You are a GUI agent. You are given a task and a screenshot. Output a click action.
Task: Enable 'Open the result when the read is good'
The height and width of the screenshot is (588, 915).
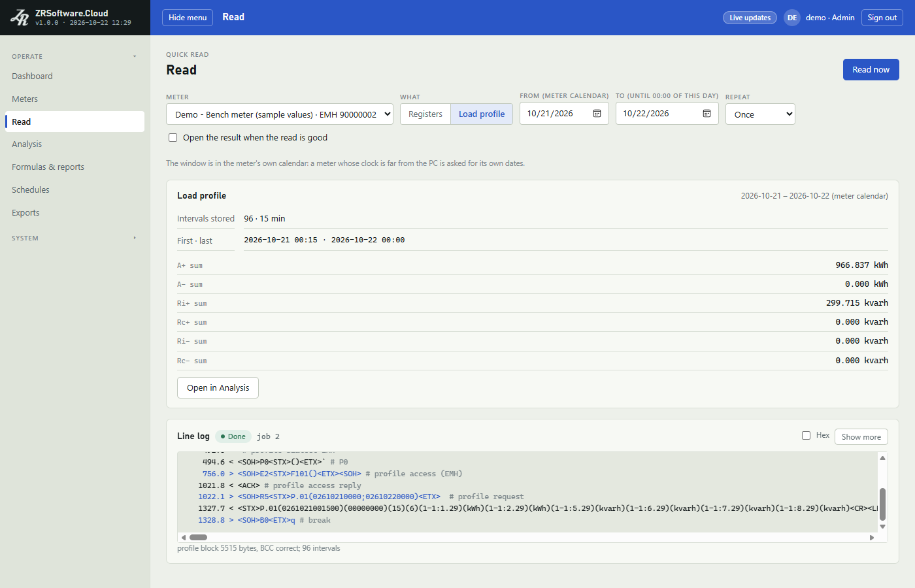tap(173, 138)
